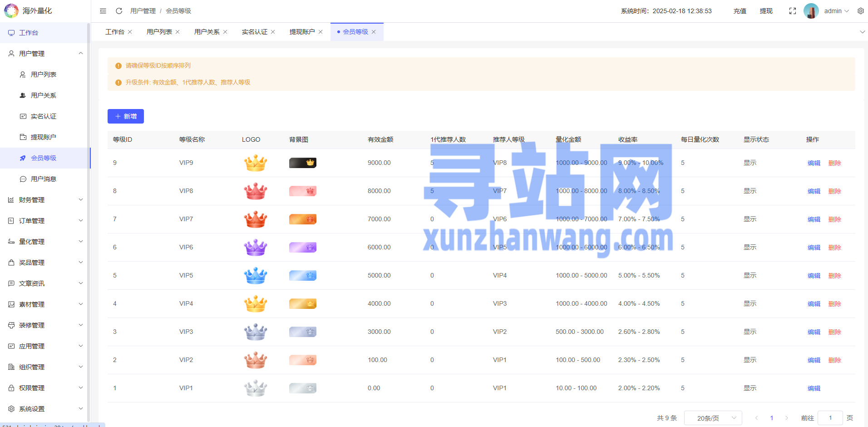Edit the VIP1 level row

[814, 388]
